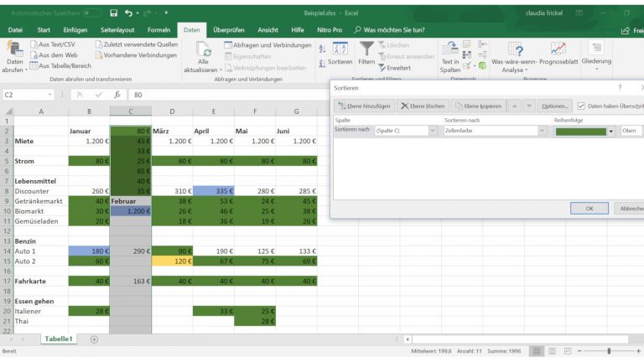Click the Optionen button in sort dialog
This screenshot has height=362, width=644.
[x=554, y=106]
